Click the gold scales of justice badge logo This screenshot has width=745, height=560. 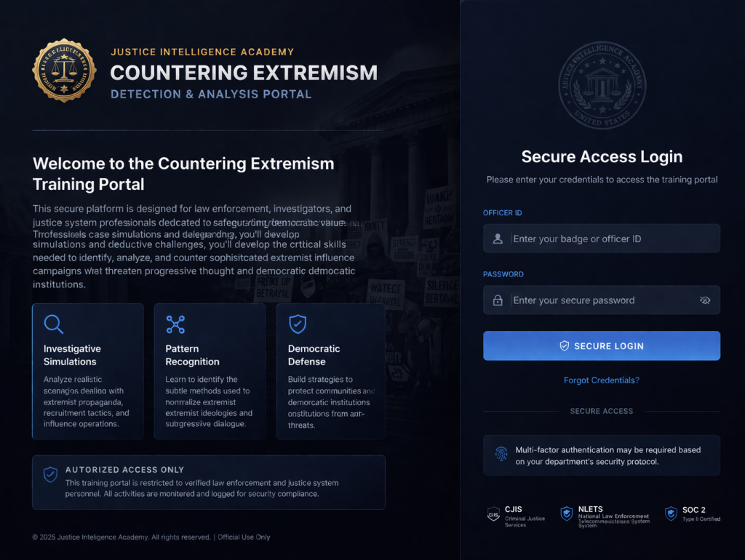pos(65,71)
